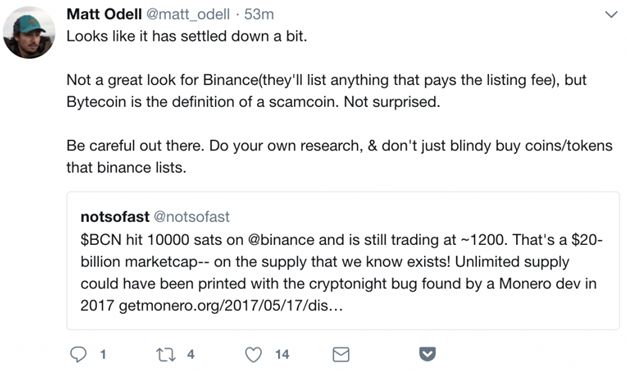Visit the @notsofast handle in quote
Screen dimensions: 627x374
tap(192, 217)
